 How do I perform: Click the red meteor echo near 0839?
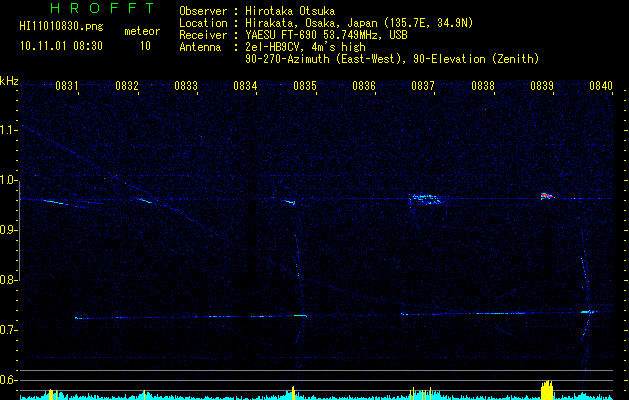[547, 196]
